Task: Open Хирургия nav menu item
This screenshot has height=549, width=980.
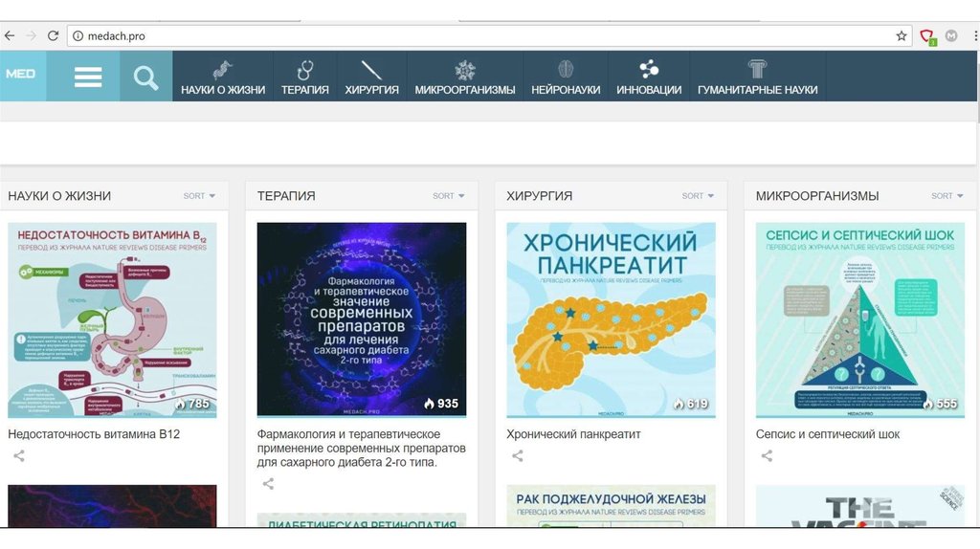Action: coord(372,77)
